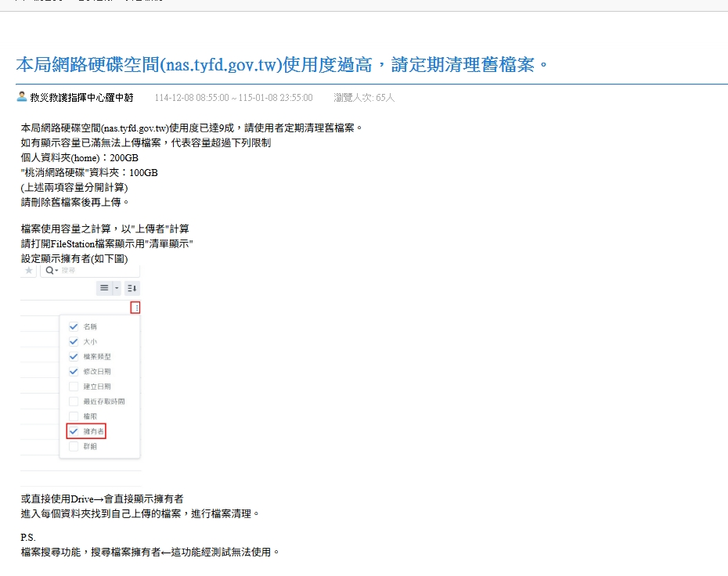
Task: Enable the 建立日期 column checkbox
Action: [74, 387]
